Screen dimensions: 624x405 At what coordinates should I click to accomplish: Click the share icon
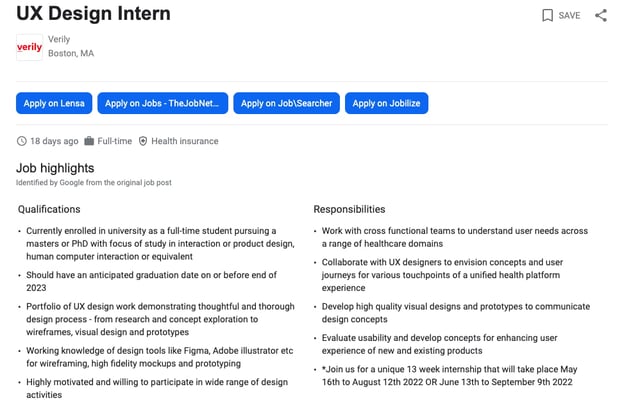(x=601, y=15)
